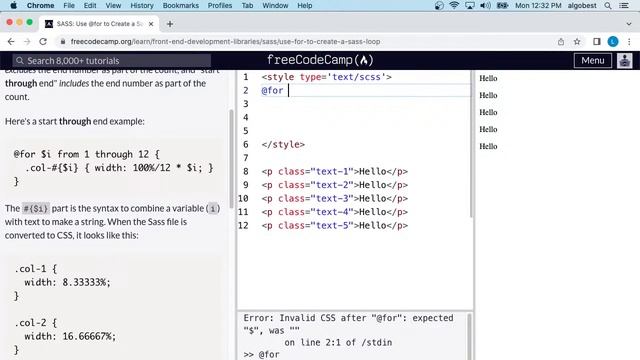Click the text-4 paragraph code line
The height and width of the screenshot is (360, 640).
click(334, 212)
